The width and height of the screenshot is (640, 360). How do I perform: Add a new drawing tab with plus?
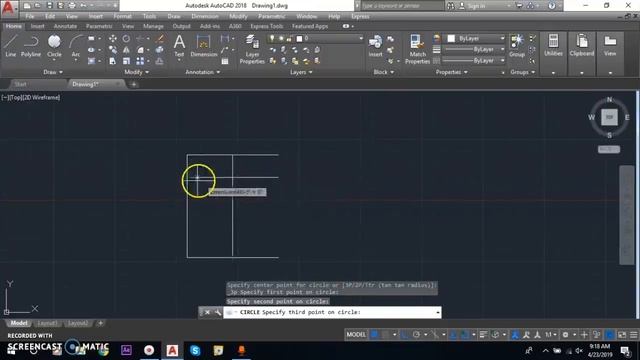[133, 84]
